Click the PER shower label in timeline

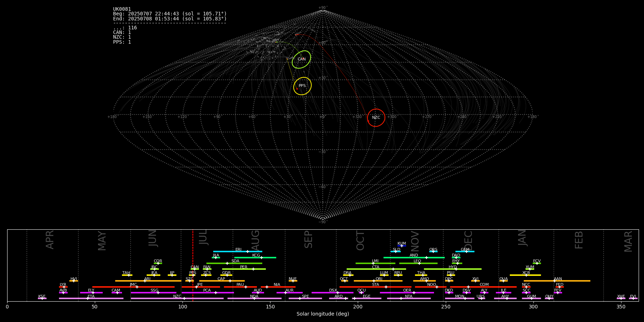pos(244,267)
